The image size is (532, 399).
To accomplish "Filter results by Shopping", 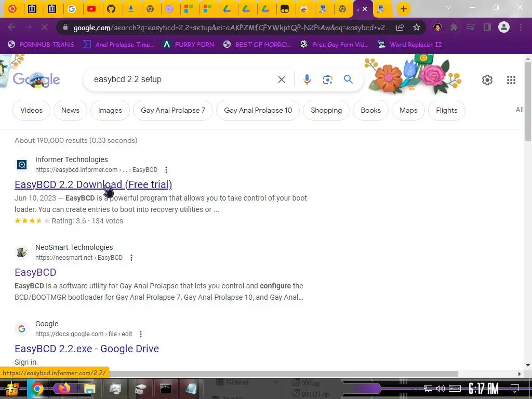I will [x=326, y=110].
